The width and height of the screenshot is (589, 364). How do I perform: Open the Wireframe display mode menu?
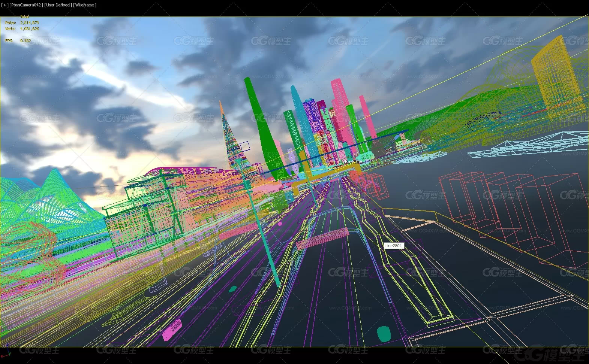click(x=85, y=5)
